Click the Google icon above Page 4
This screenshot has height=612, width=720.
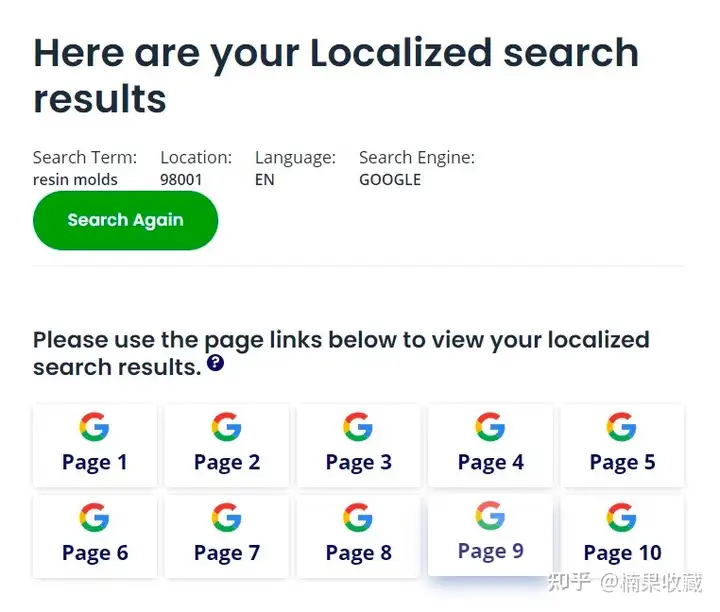pos(490,427)
